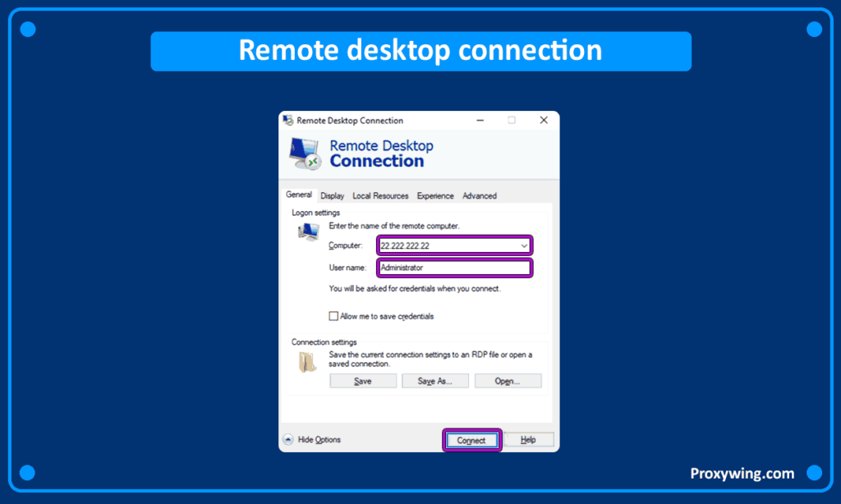Close the Remote Desktop Connection window
The height and width of the screenshot is (504, 841).
pos(544,120)
